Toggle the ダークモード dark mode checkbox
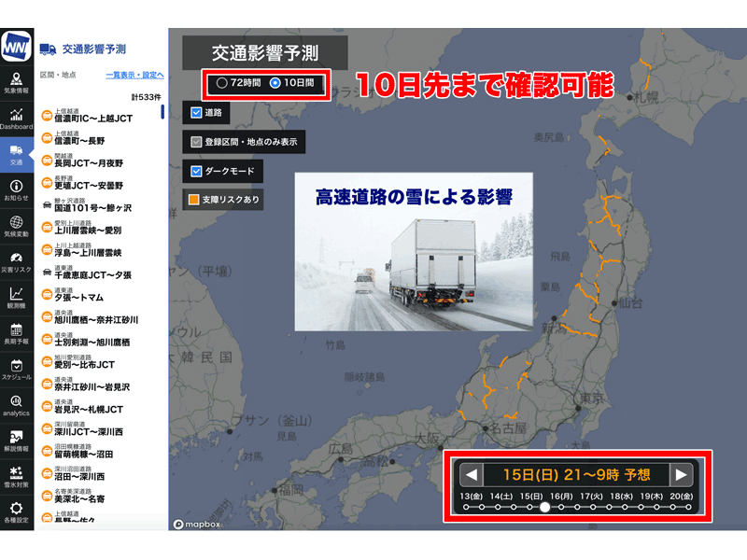747x560 pixels. [x=196, y=171]
